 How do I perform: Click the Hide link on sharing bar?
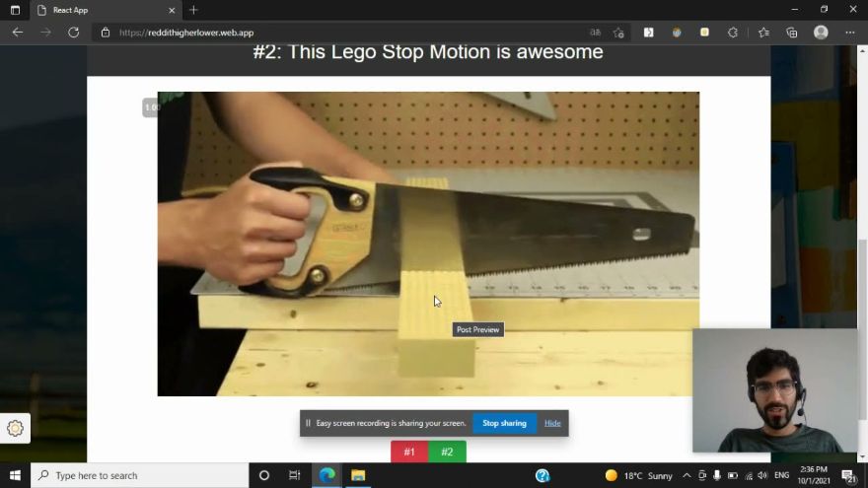click(x=552, y=423)
